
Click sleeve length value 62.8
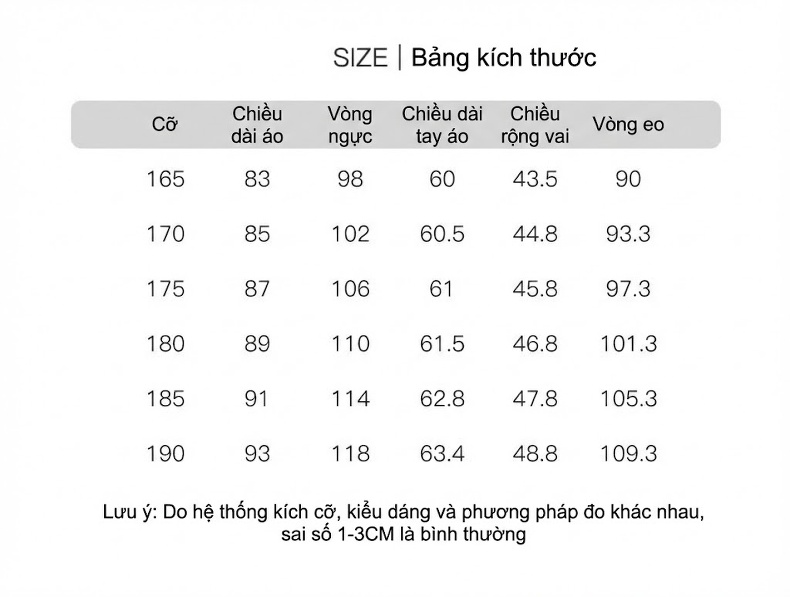(442, 399)
